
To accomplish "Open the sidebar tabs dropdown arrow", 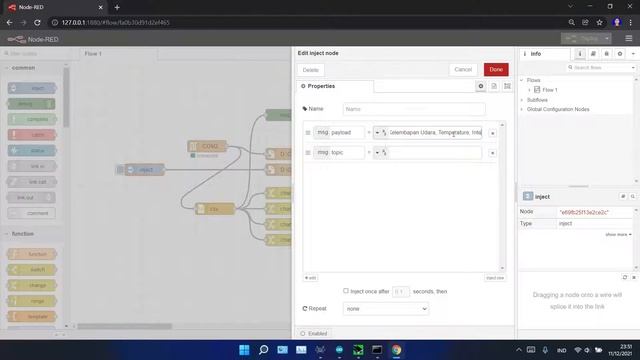I will (x=633, y=54).
